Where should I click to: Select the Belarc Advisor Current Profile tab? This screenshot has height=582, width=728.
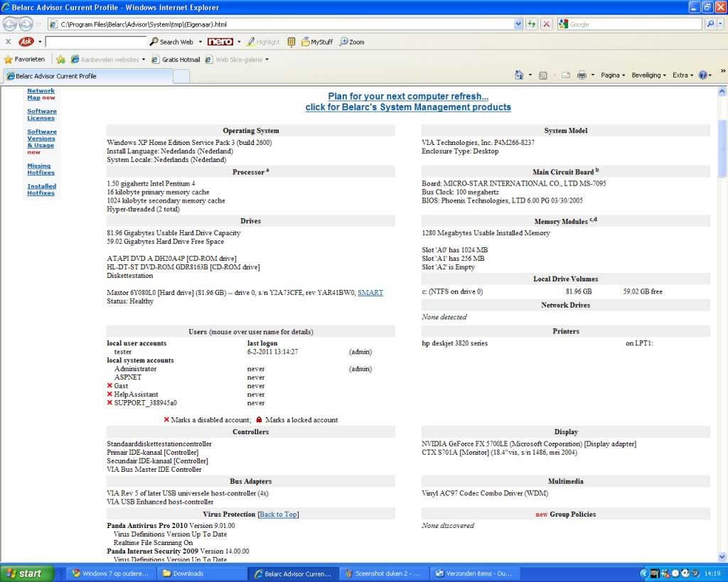pyautogui.click(x=88, y=76)
